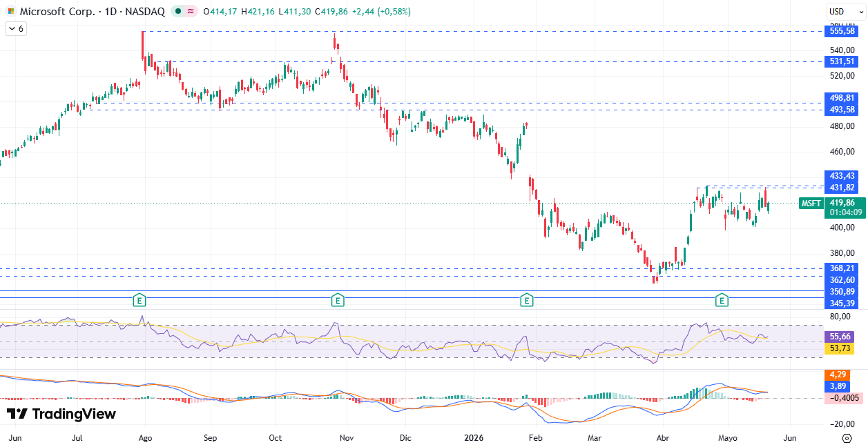Click the 80,00 RSI scale label
868x447 pixels.
click(840, 317)
